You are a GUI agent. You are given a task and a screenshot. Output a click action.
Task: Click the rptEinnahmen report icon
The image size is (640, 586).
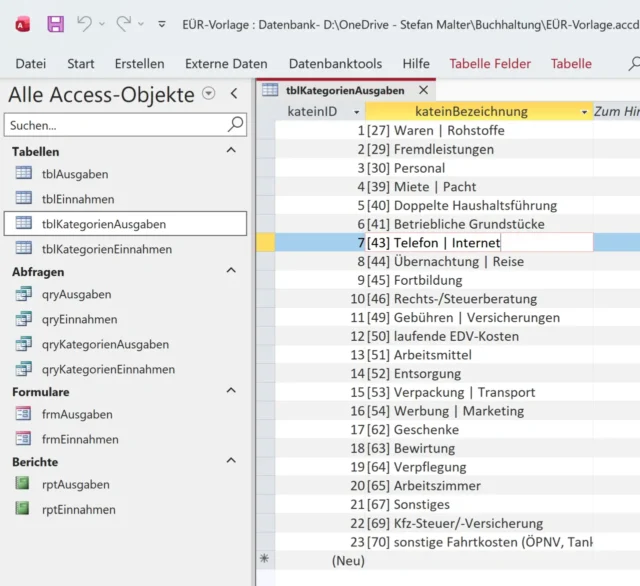point(23,509)
